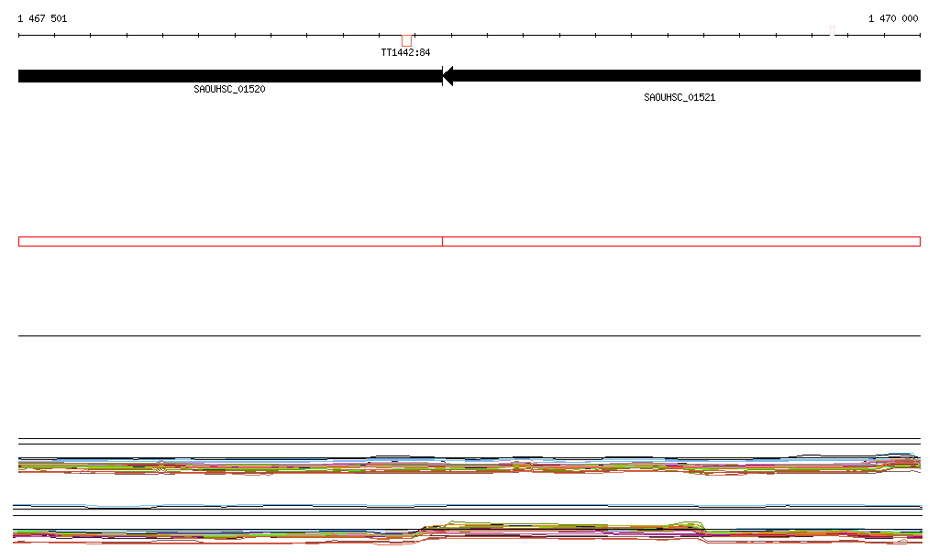Select the left red outlined rectangle
This screenshot has height=560, width=939.
click(229, 241)
